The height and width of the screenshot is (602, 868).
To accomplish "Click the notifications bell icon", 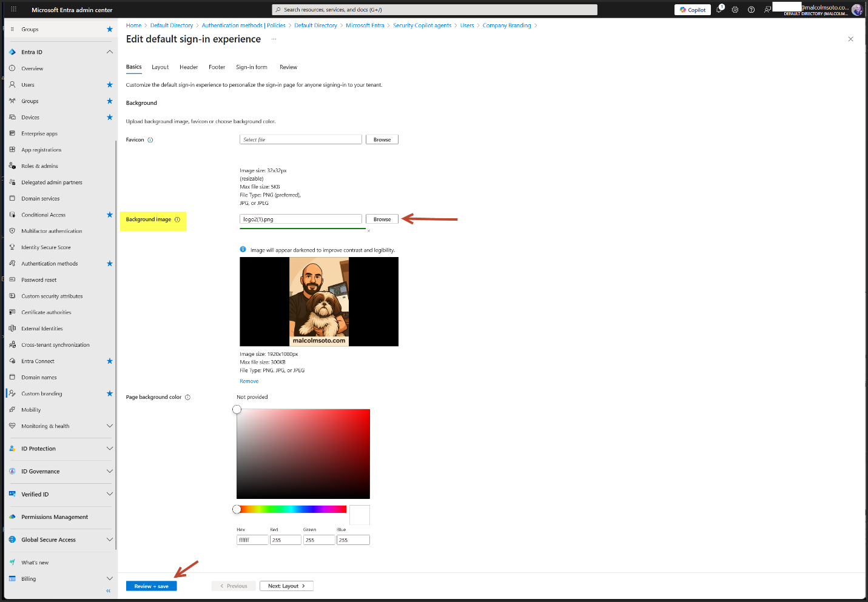I will pyautogui.click(x=719, y=10).
